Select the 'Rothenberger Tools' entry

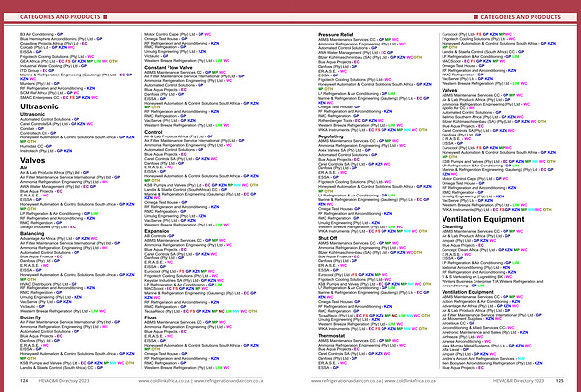pyautogui.click(x=351, y=120)
